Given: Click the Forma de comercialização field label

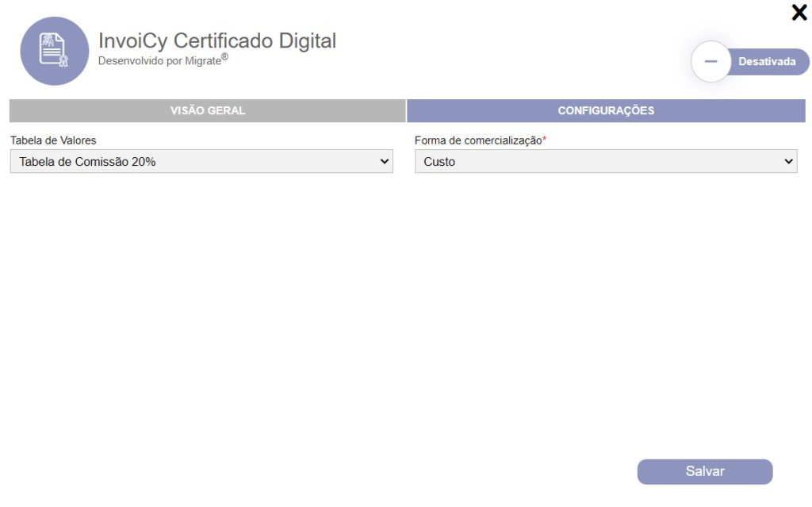Looking at the screenshot, I should (x=477, y=140).
